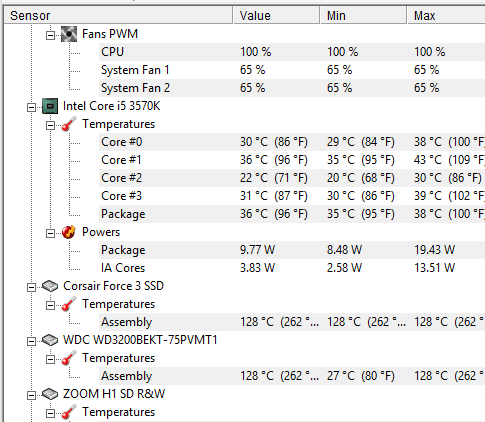Collapse the WDC WD3200BEKT-75PVMT1 node

tap(31, 341)
